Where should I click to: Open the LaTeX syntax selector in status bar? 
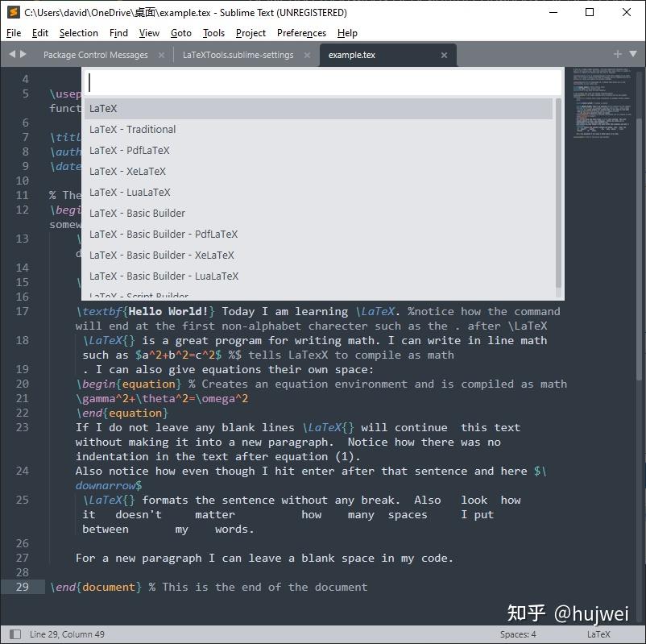pyautogui.click(x=598, y=634)
